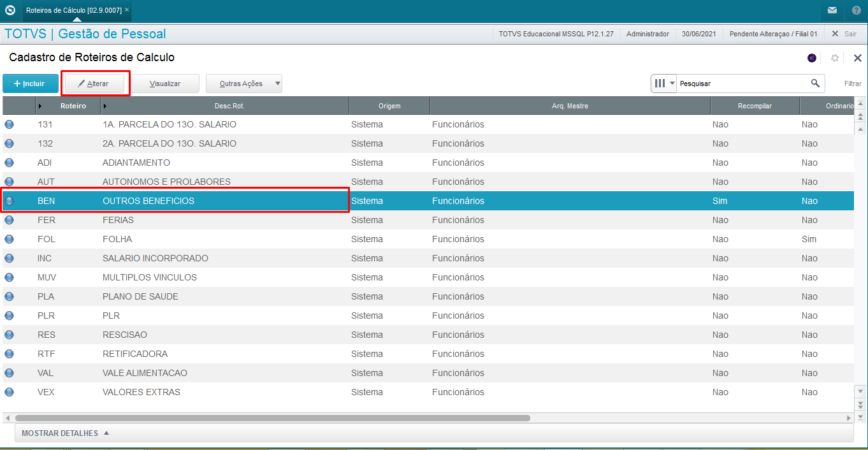The image size is (868, 450).
Task: Select row text FOLHA
Action: click(x=117, y=239)
